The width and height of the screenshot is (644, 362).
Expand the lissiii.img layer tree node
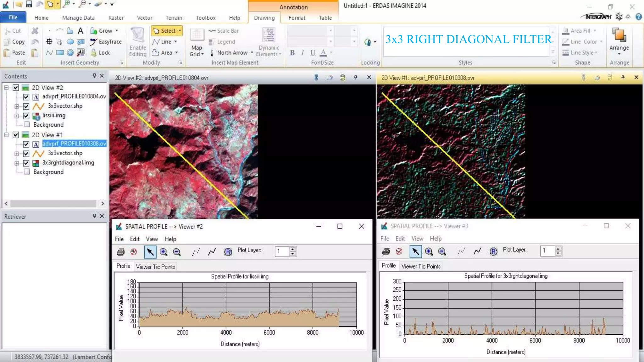(17, 116)
